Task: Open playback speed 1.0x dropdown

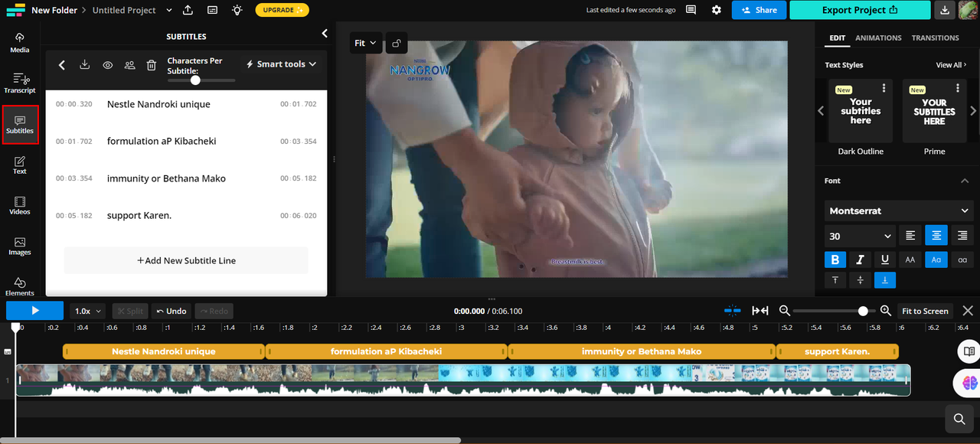Action: [87, 311]
